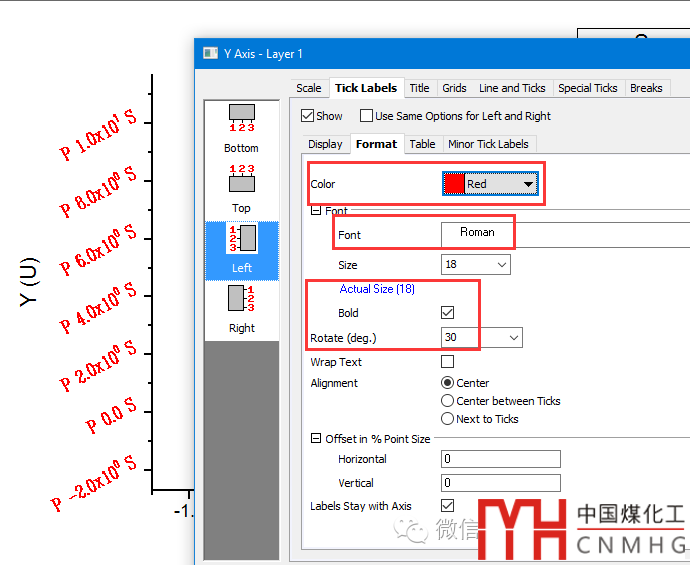Switch to the Special Ticks tab

pyautogui.click(x=587, y=88)
